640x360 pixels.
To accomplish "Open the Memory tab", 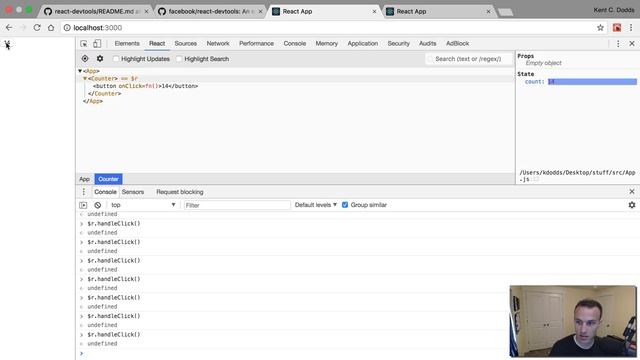I will [x=327, y=44].
